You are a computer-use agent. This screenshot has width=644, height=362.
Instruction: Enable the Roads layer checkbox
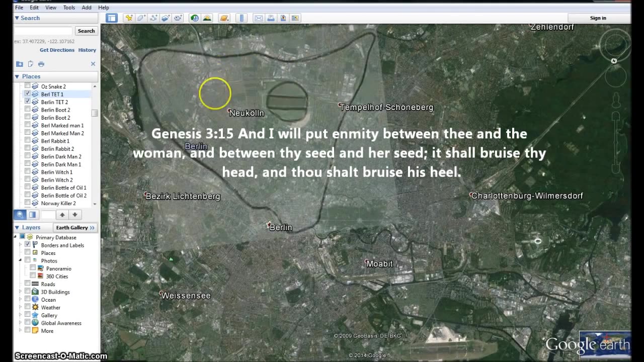click(28, 284)
